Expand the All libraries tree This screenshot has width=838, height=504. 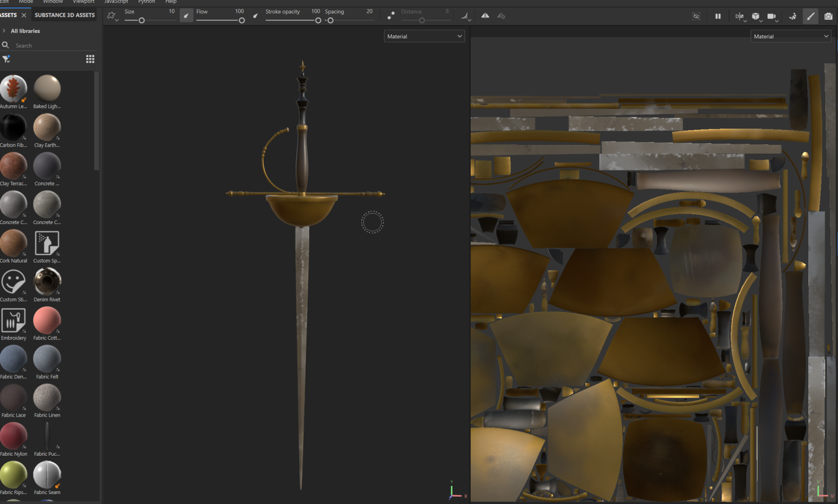click(4, 31)
